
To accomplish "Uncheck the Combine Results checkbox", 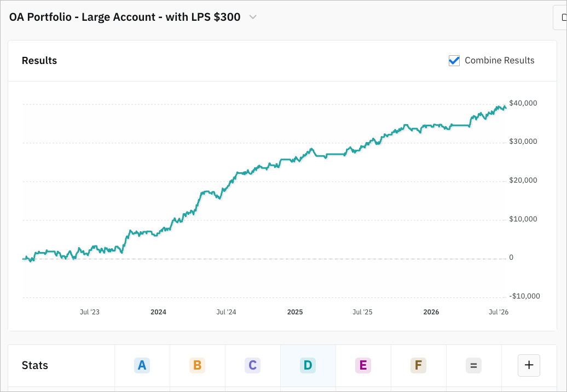I will [x=454, y=60].
